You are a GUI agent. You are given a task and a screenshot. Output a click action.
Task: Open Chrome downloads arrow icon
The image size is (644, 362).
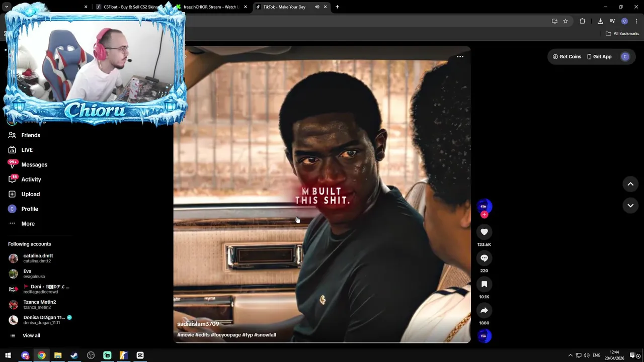click(x=600, y=21)
